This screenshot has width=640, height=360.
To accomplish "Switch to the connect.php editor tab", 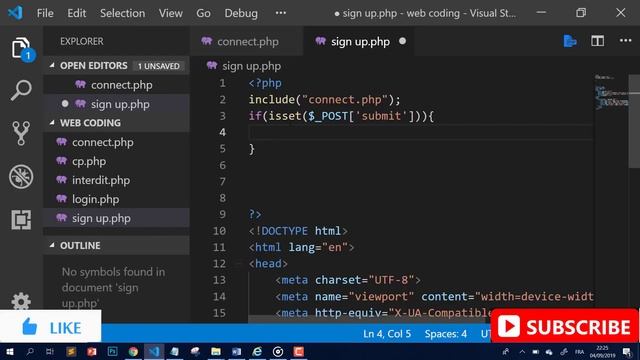I will (x=247, y=41).
